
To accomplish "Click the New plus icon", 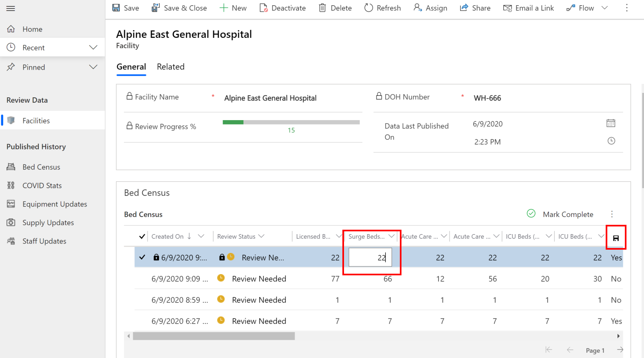I will [x=223, y=8].
